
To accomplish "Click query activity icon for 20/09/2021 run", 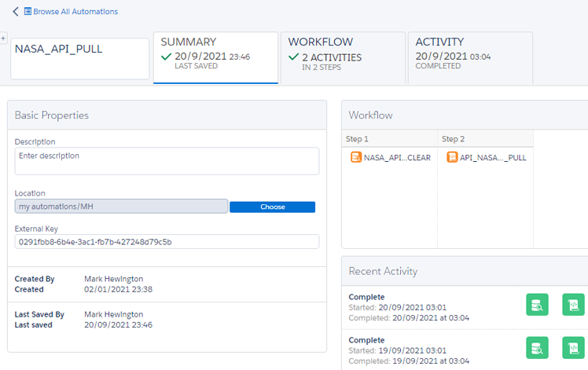I will click(x=537, y=305).
